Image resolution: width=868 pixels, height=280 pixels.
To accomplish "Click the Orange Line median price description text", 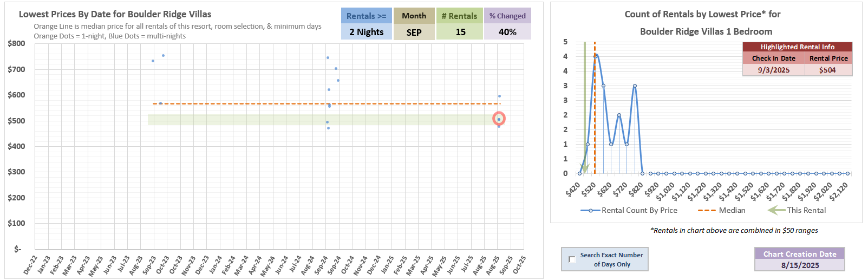I will (x=178, y=26).
